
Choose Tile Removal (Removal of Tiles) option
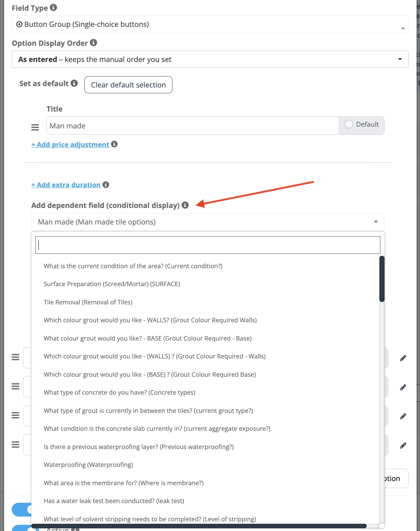pos(88,302)
